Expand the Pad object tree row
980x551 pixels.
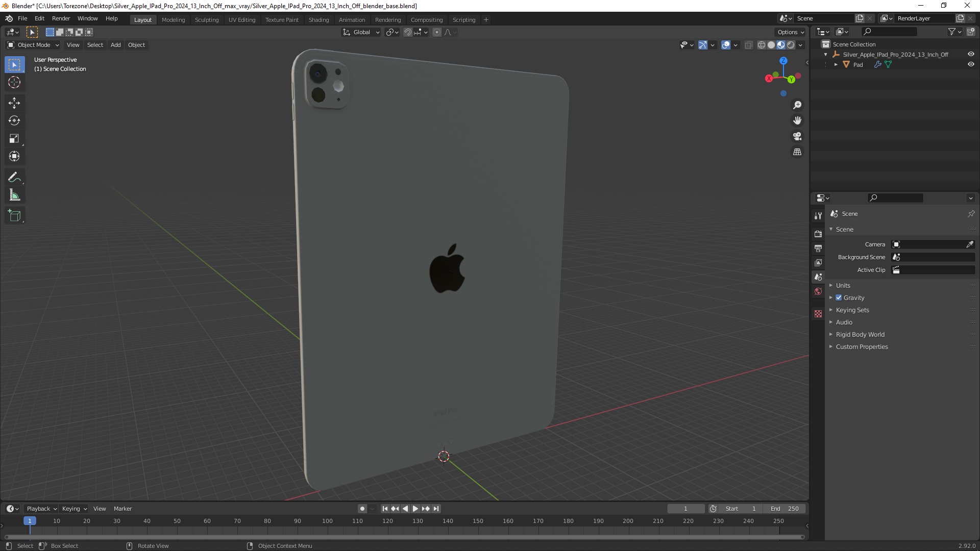pyautogui.click(x=836, y=65)
